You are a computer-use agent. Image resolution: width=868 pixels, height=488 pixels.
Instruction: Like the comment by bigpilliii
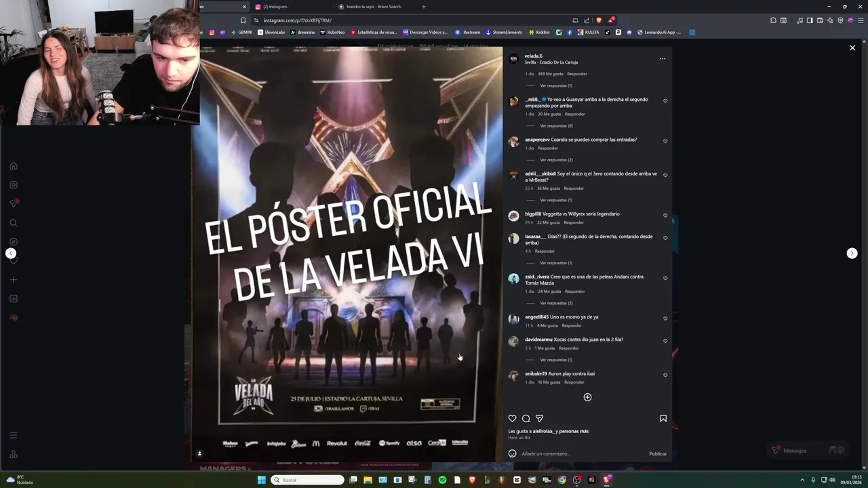pos(665,216)
